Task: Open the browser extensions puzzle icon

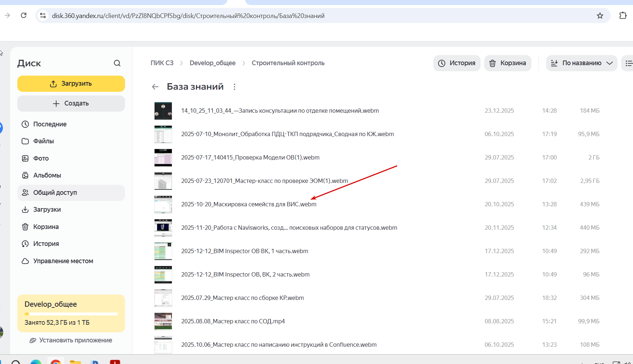Action: 623,15
